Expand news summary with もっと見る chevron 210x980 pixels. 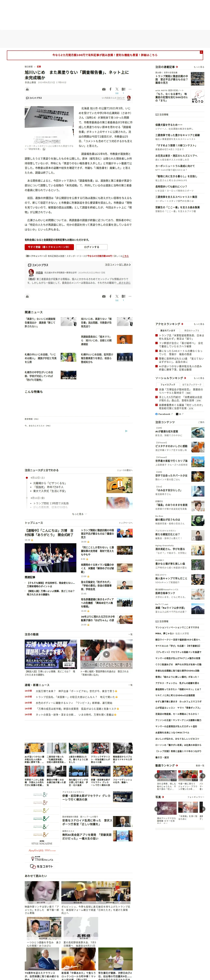point(79,514)
